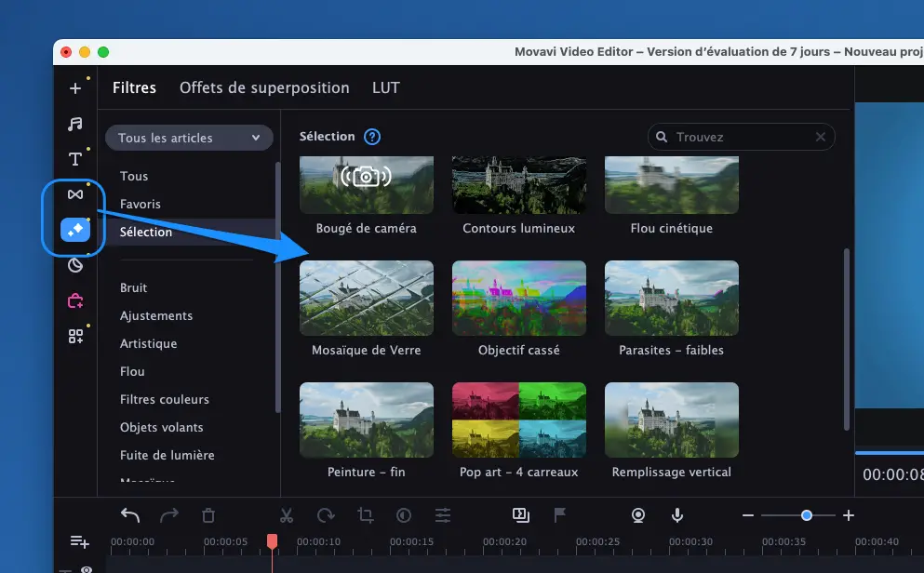924x573 pixels.
Task: Undo the last action
Action: (130, 515)
